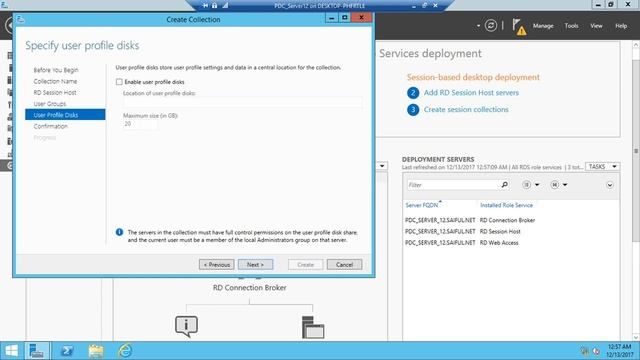This screenshot has height=360, width=640.
Task: Select Collection Name wizard step
Action: coord(55,81)
